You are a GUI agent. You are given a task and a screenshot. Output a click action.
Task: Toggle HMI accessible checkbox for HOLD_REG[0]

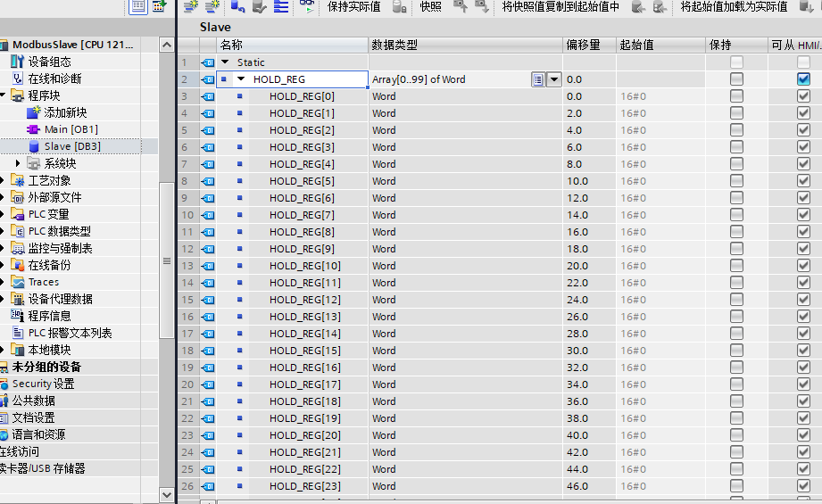click(803, 96)
